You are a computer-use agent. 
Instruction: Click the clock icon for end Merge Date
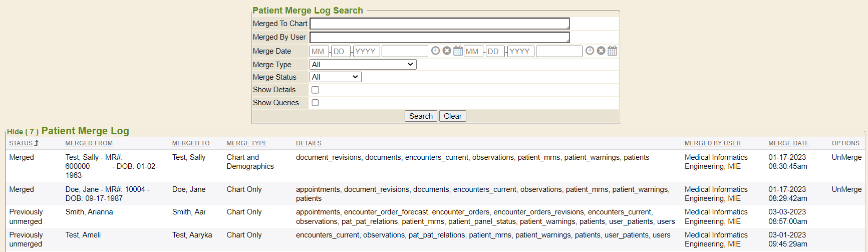pyautogui.click(x=590, y=51)
